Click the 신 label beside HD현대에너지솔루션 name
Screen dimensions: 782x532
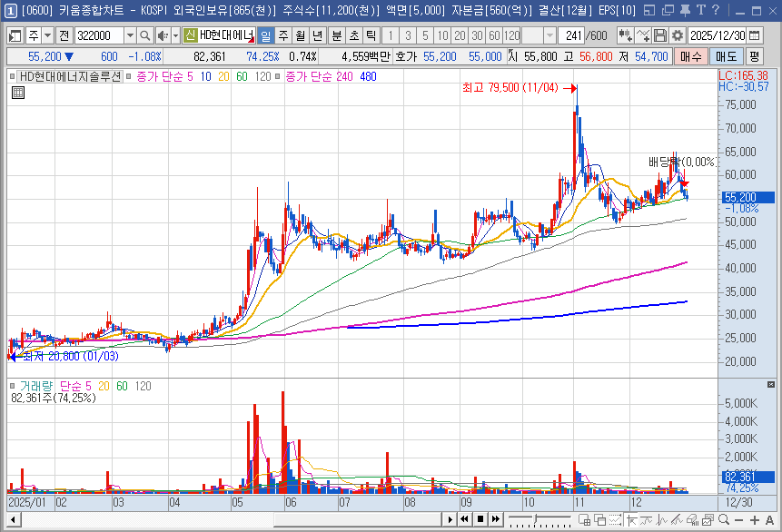(190, 35)
